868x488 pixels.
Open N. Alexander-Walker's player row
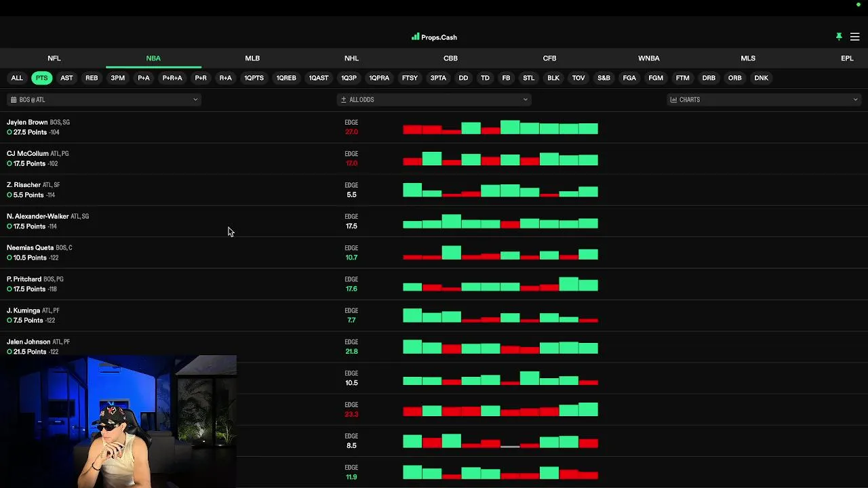point(434,221)
